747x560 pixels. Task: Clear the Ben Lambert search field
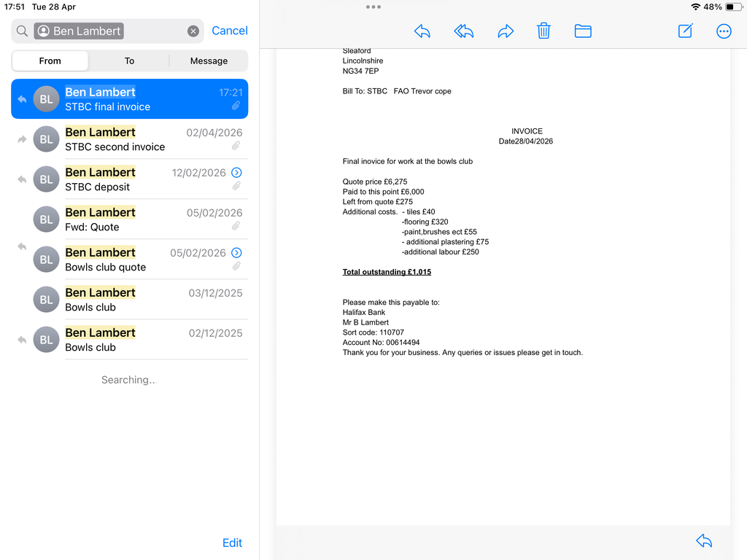(x=193, y=31)
